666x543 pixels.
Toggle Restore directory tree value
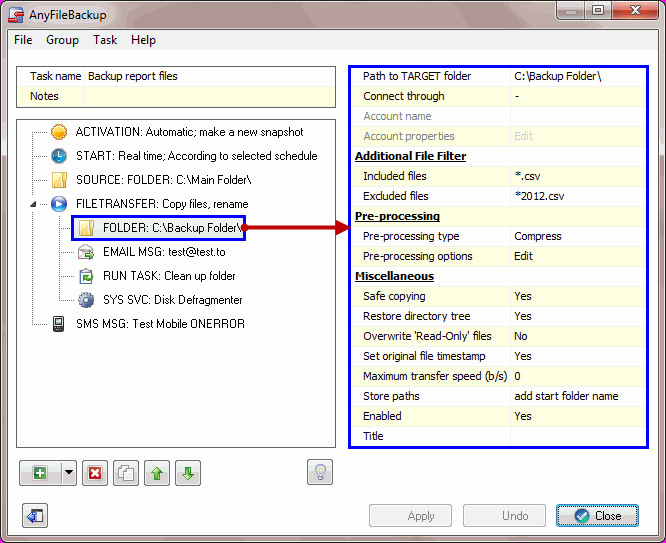point(578,316)
